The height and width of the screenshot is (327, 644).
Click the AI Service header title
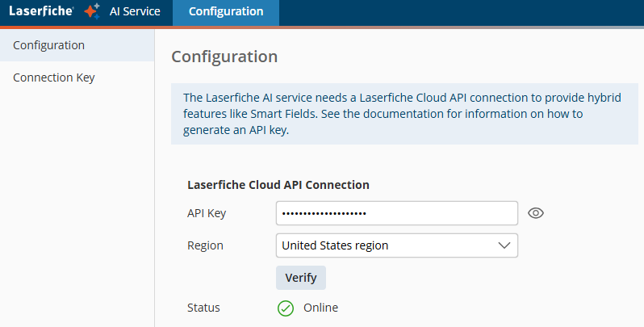[x=135, y=11]
